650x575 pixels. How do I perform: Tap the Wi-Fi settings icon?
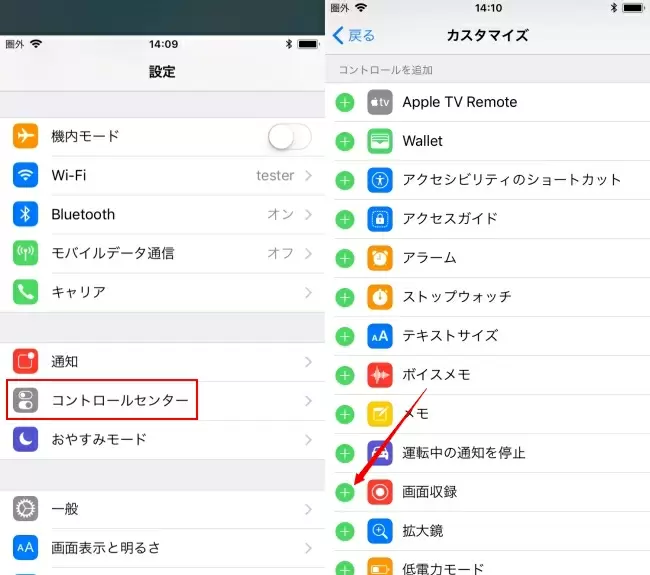click(x=26, y=175)
